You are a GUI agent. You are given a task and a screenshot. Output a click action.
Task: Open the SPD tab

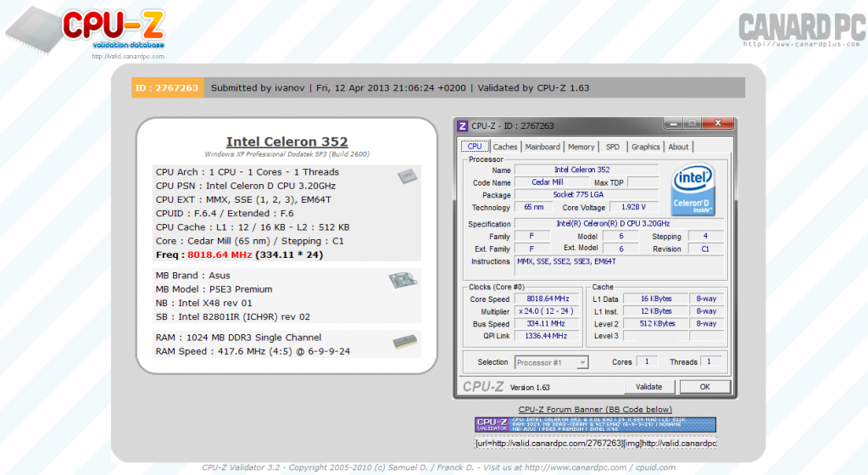(x=612, y=147)
